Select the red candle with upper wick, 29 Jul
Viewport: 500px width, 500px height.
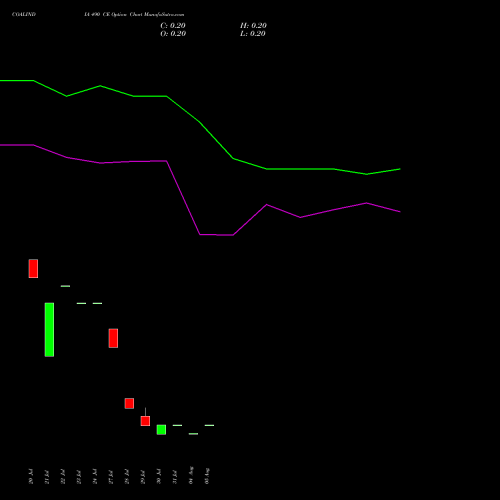pyautogui.click(x=145, y=421)
